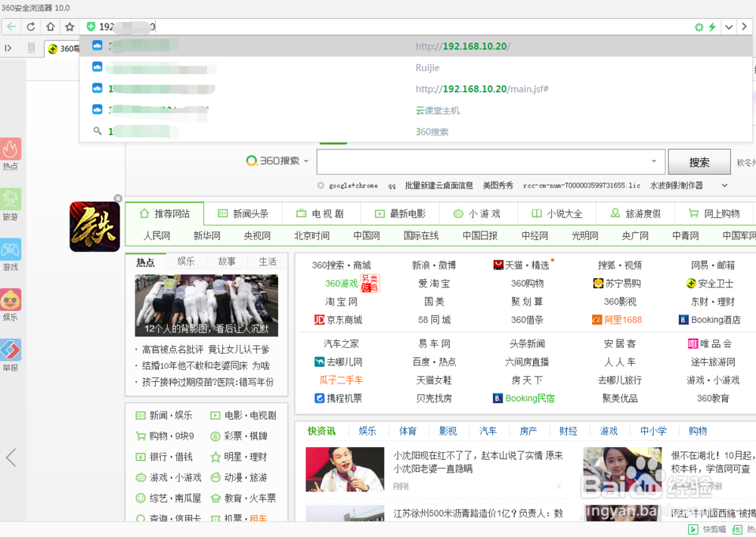Click the green shield security icon
This screenshot has height=537, width=756.
tap(91, 26)
